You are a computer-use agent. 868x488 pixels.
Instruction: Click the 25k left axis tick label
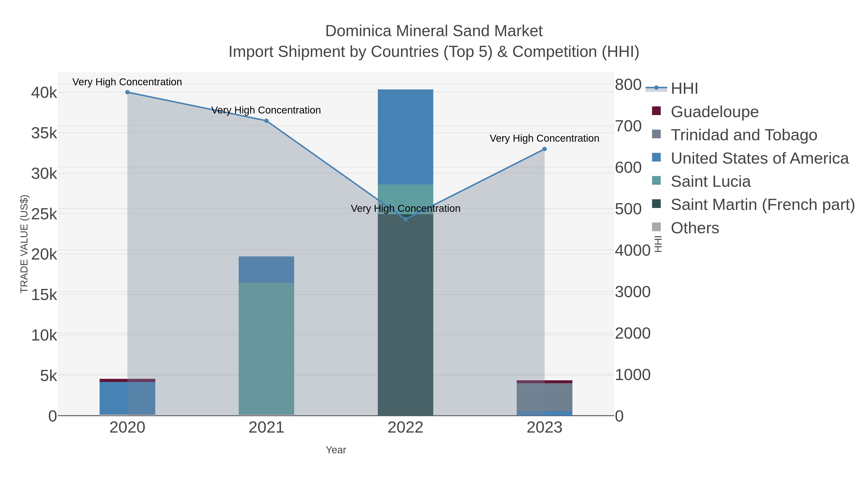(x=44, y=214)
